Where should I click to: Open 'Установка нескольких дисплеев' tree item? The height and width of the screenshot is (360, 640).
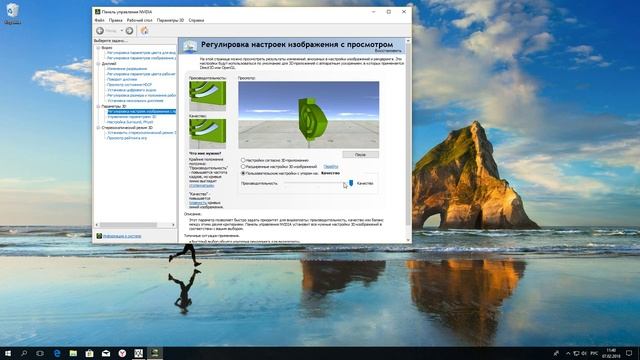point(135,101)
